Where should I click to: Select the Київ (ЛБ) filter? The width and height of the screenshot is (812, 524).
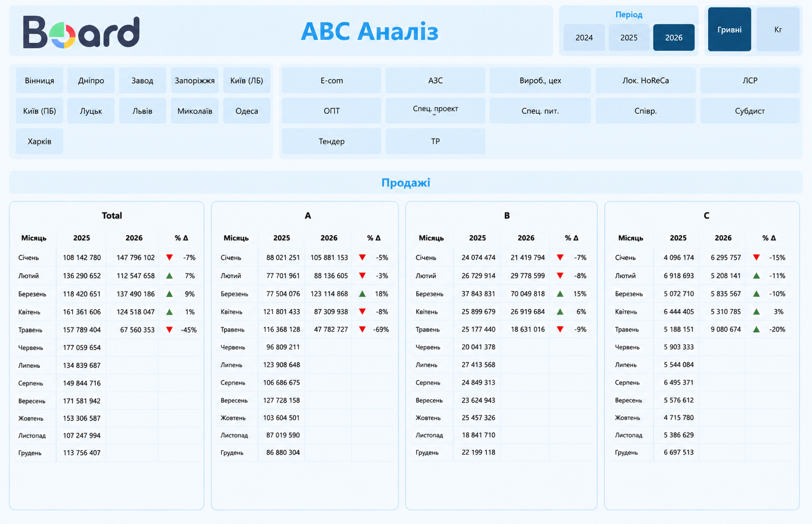[247, 81]
